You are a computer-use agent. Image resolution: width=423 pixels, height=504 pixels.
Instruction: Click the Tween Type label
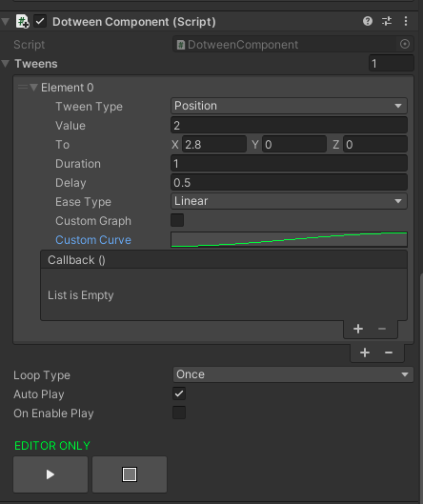point(89,107)
